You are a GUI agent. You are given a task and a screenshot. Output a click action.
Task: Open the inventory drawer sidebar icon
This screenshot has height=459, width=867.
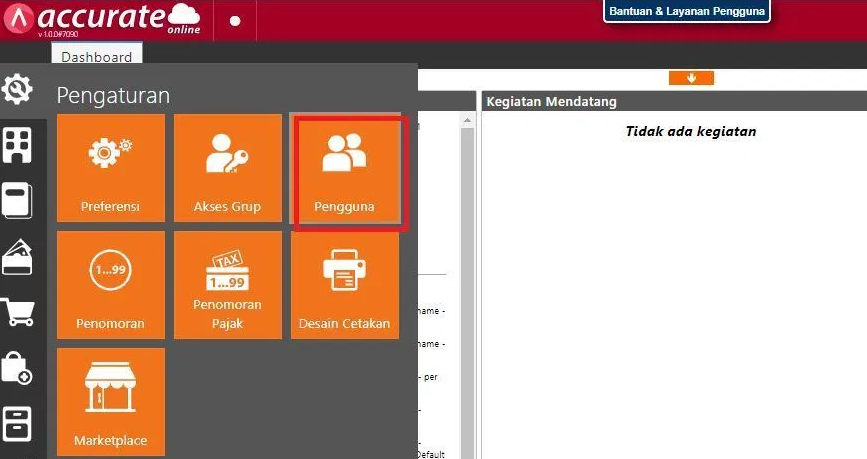click(17, 423)
